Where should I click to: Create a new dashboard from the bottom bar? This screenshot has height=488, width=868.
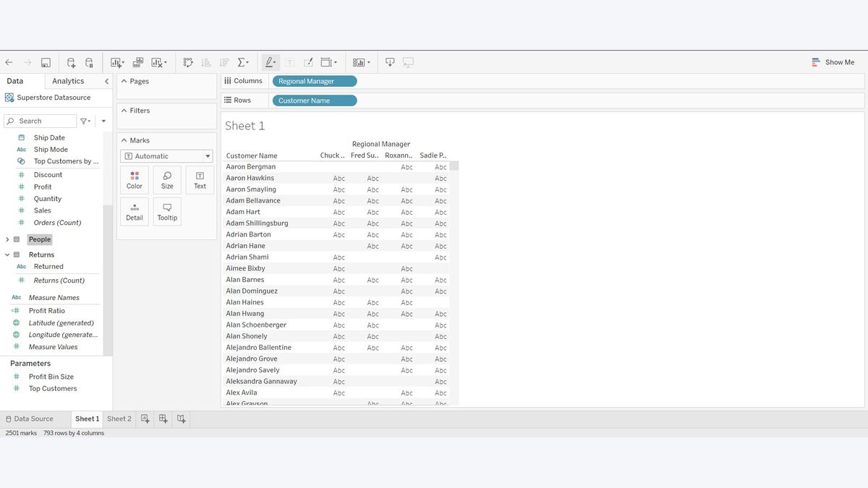(x=163, y=419)
